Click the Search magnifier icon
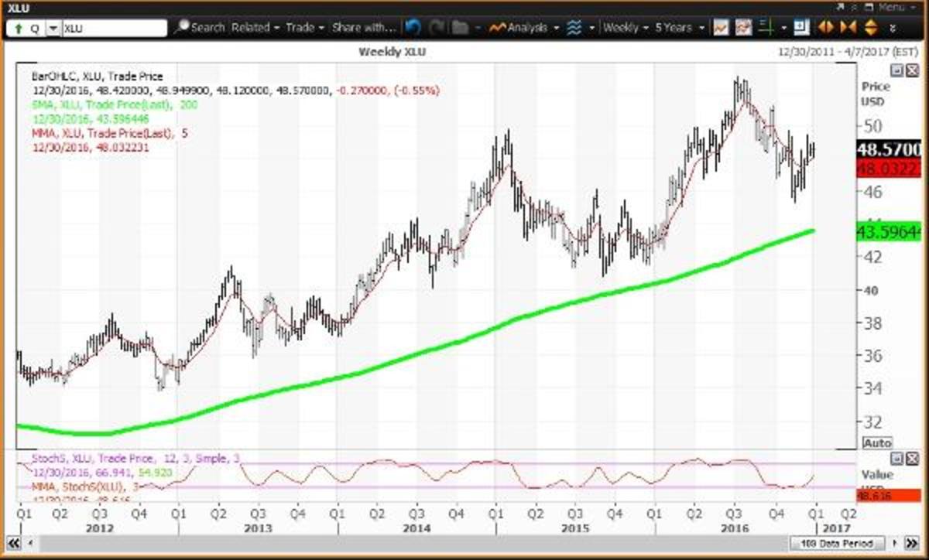Image resolution: width=929 pixels, height=560 pixels. click(x=182, y=28)
